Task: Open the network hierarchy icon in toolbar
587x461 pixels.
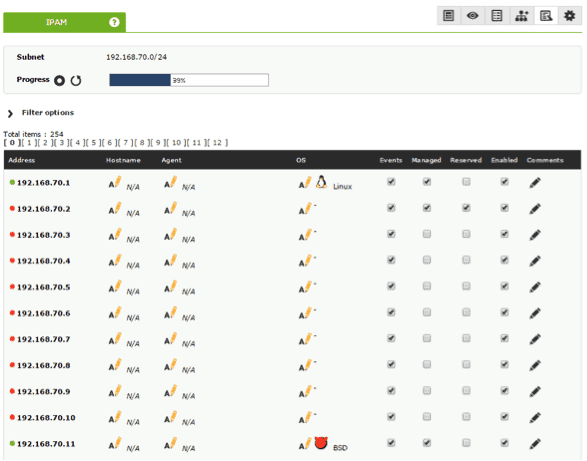Action: click(521, 16)
